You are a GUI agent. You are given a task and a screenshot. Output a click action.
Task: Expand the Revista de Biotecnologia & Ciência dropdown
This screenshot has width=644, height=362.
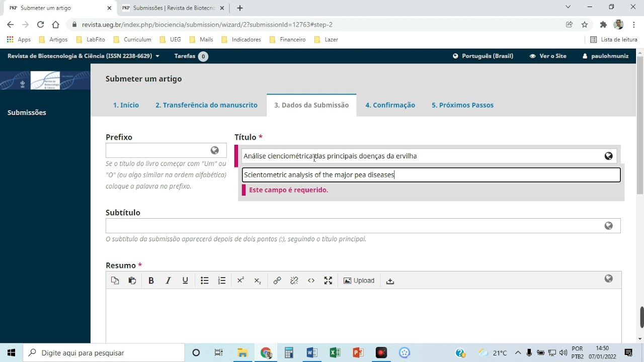coord(84,56)
